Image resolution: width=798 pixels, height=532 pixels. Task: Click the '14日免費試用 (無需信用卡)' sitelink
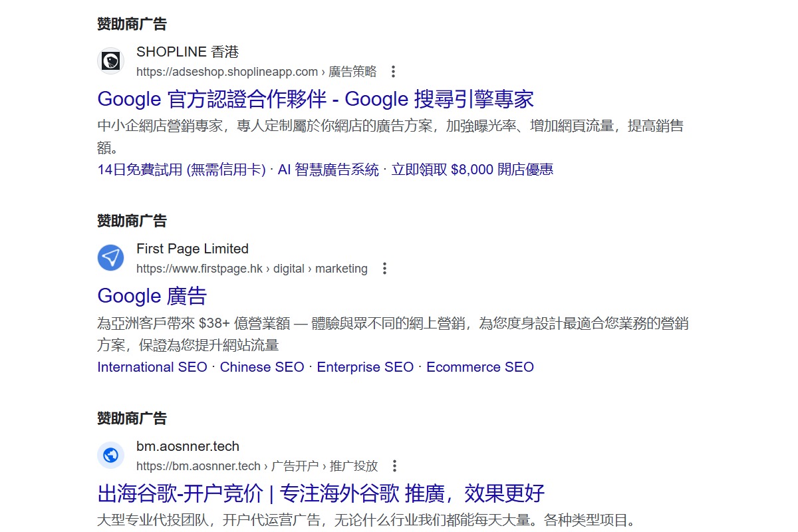182,170
